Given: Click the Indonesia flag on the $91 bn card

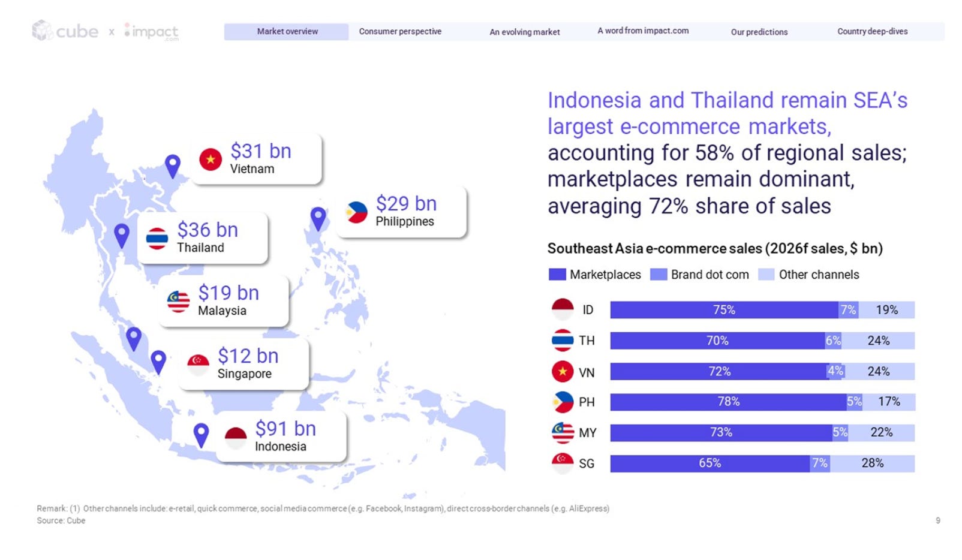Looking at the screenshot, I should [x=236, y=438].
